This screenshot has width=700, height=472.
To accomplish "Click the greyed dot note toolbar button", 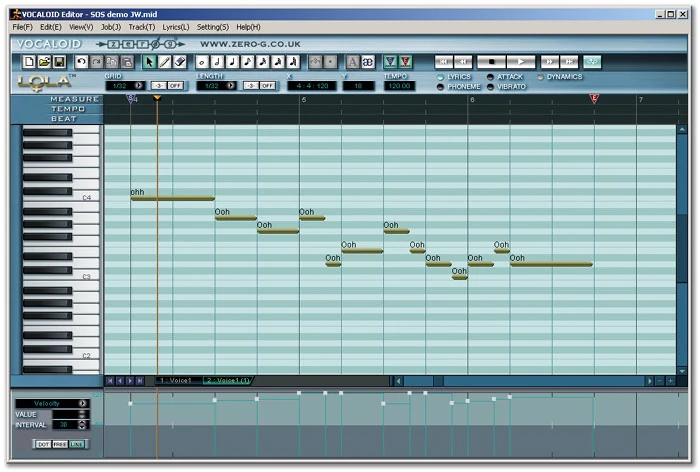I will [330, 62].
